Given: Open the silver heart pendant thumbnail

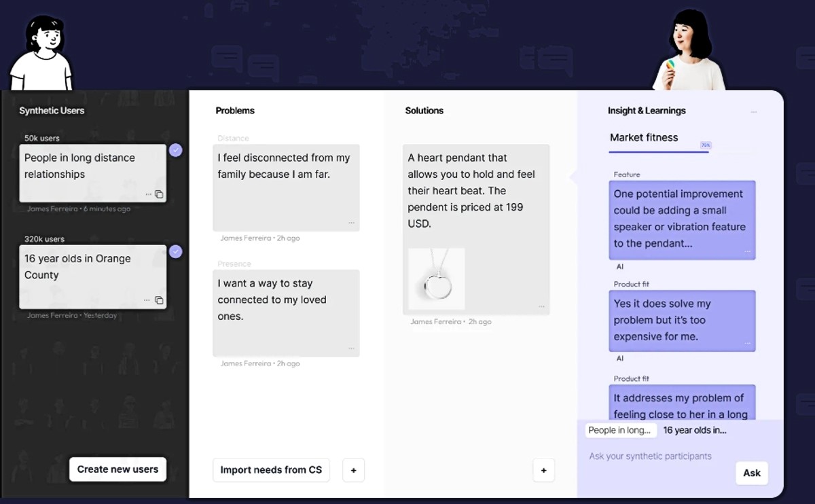Looking at the screenshot, I should point(437,279).
